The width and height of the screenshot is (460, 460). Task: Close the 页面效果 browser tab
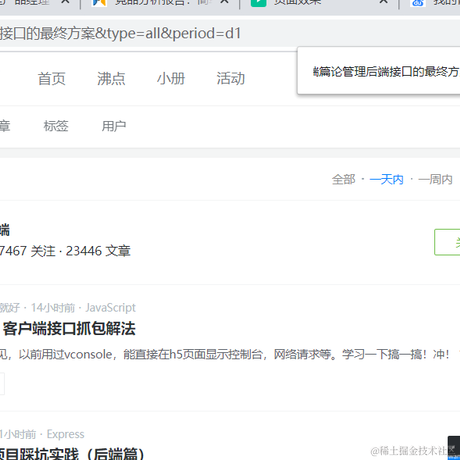(384, 2)
